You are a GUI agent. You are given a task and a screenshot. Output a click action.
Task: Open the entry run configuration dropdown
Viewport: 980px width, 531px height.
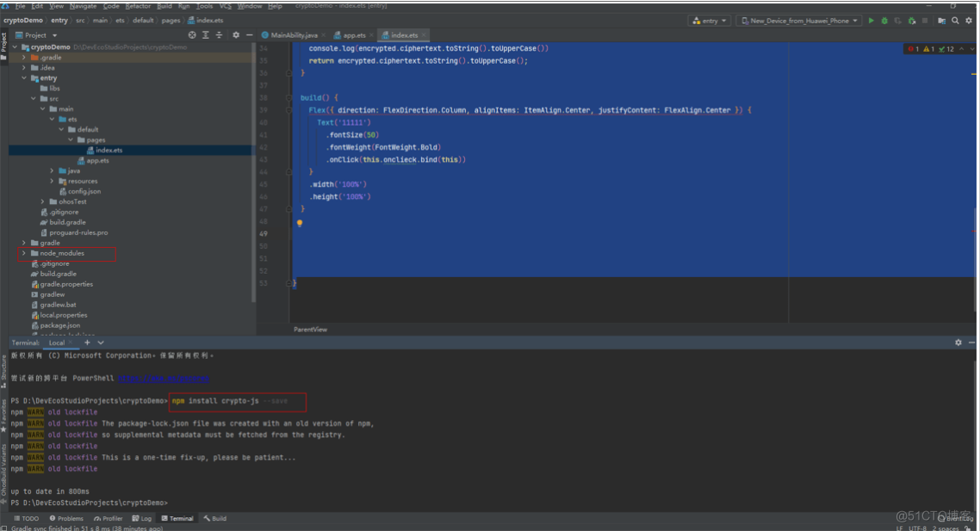tap(709, 21)
